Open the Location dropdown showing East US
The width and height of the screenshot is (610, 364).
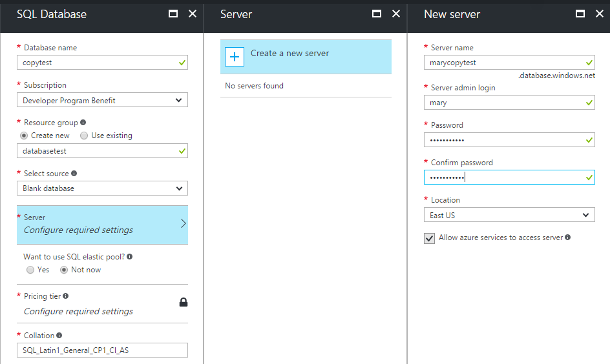pos(509,215)
